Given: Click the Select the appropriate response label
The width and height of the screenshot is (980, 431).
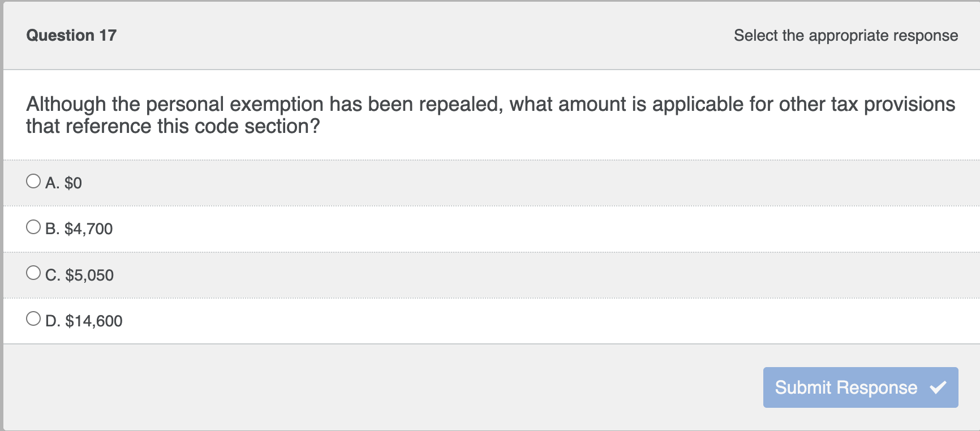Looking at the screenshot, I should point(846,35).
